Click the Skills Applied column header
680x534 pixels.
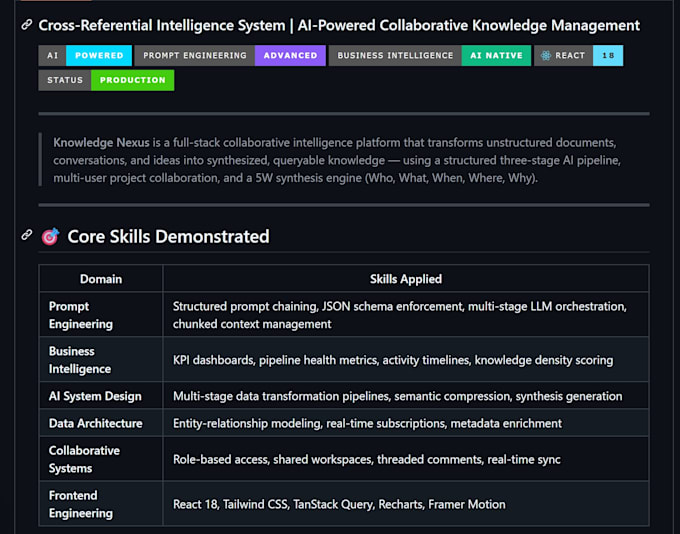[x=406, y=278]
